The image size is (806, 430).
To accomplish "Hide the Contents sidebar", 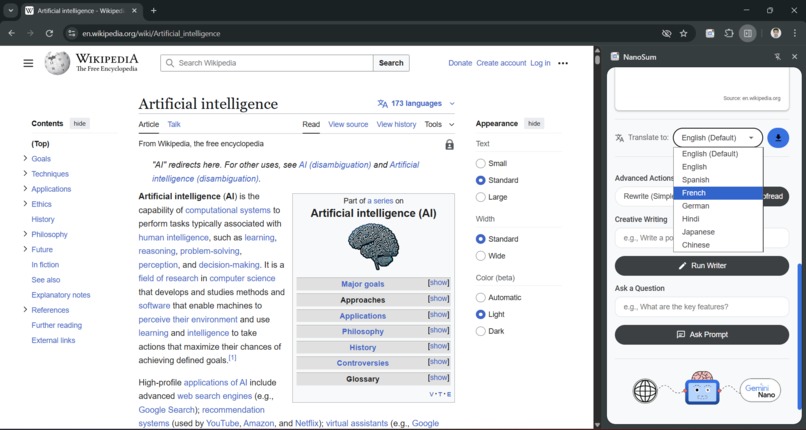I will (80, 124).
